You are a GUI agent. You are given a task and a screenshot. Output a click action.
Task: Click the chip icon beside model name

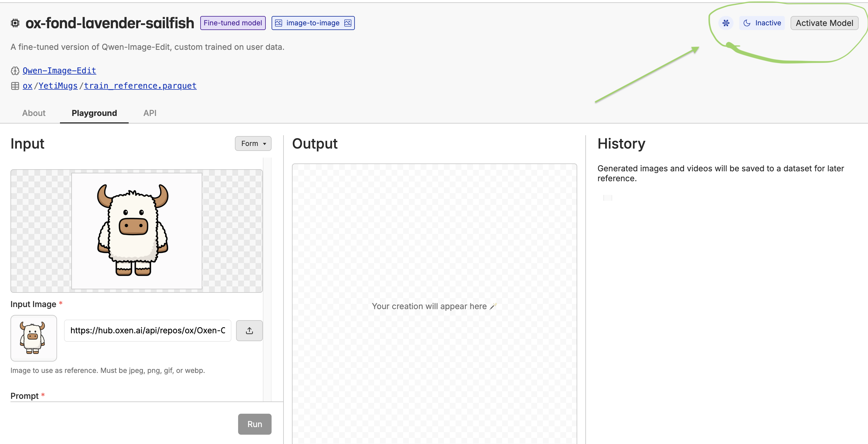coord(15,23)
